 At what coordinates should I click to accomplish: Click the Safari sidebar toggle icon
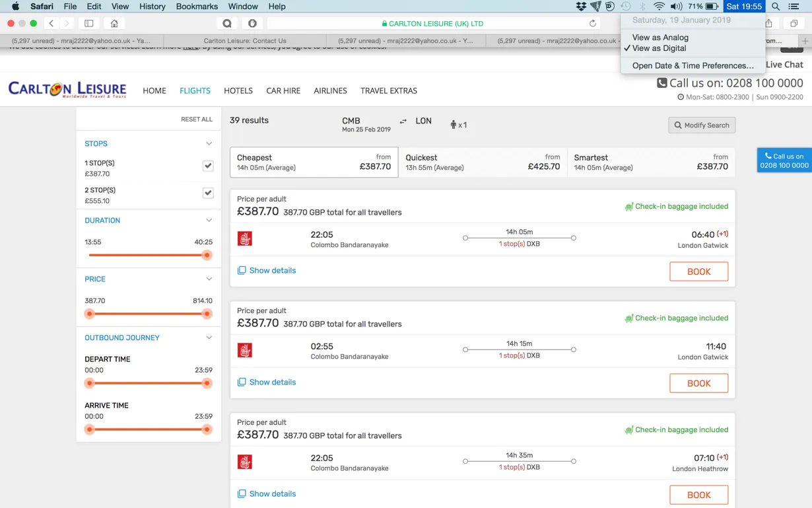88,23
